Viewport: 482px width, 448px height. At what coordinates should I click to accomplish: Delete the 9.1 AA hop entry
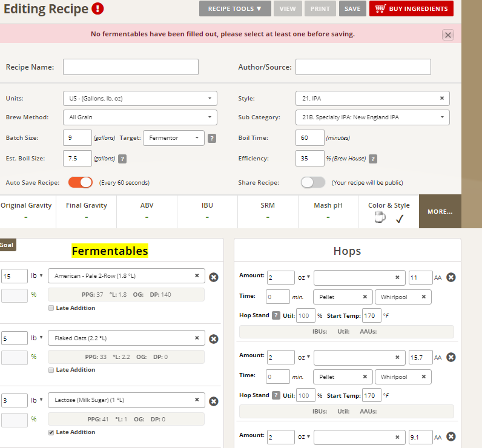(x=451, y=436)
